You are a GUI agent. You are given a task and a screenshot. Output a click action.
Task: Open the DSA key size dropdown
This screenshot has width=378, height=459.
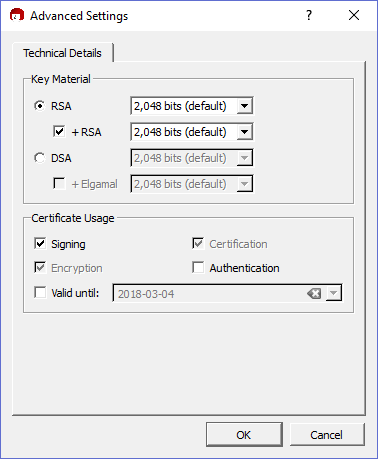(x=244, y=158)
